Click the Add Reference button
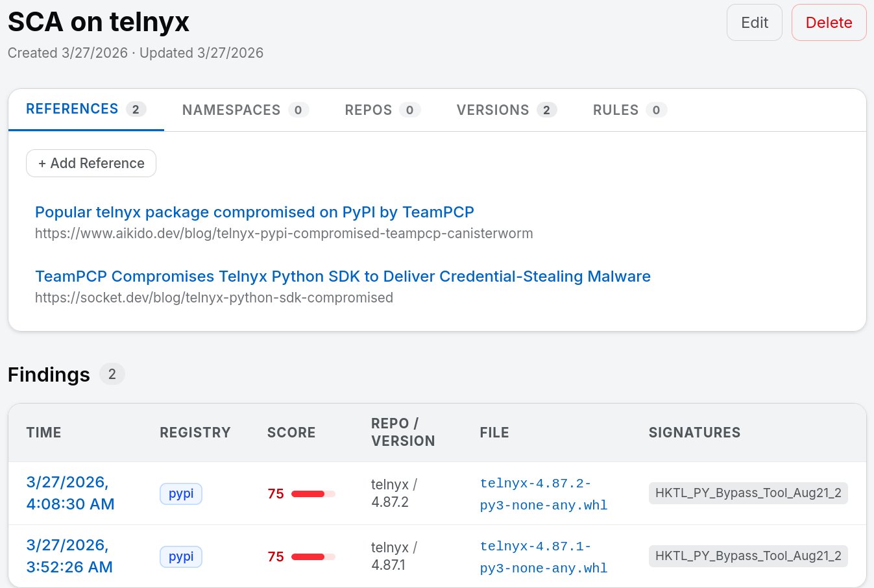 tap(91, 164)
